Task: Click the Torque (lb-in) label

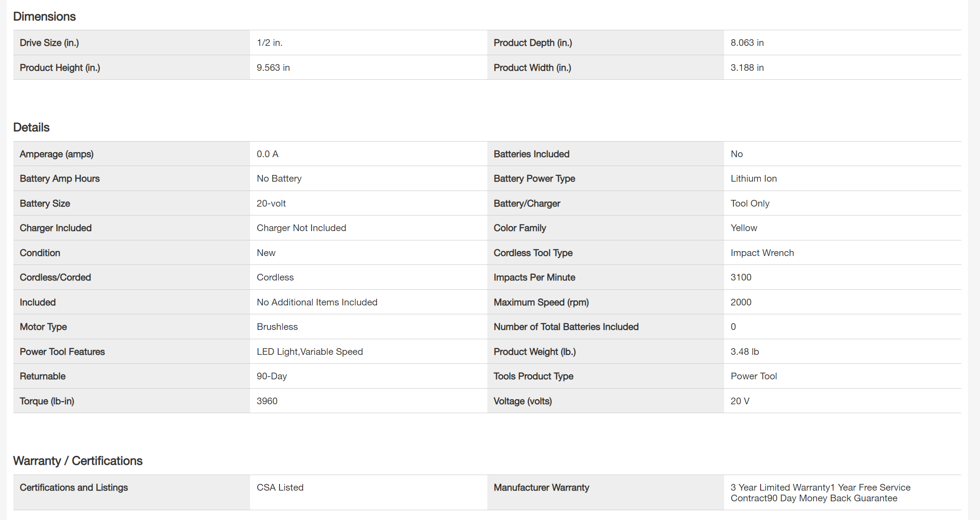Action: (x=47, y=401)
